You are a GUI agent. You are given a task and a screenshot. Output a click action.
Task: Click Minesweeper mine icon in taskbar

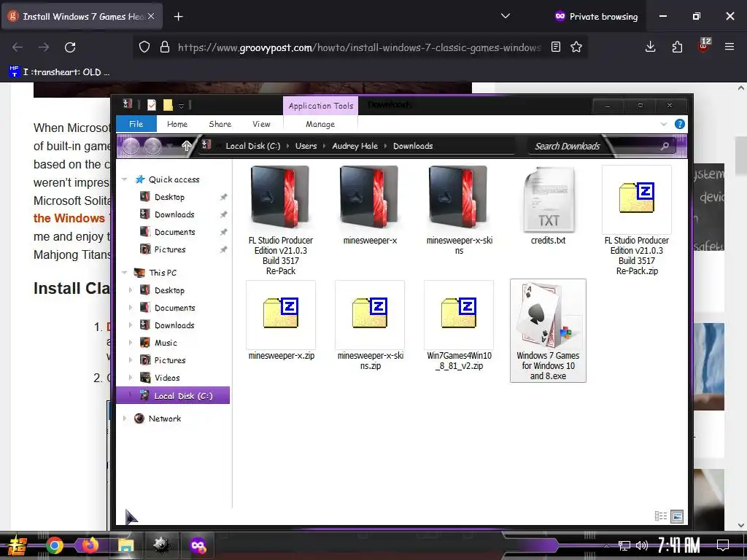pyautogui.click(x=161, y=545)
